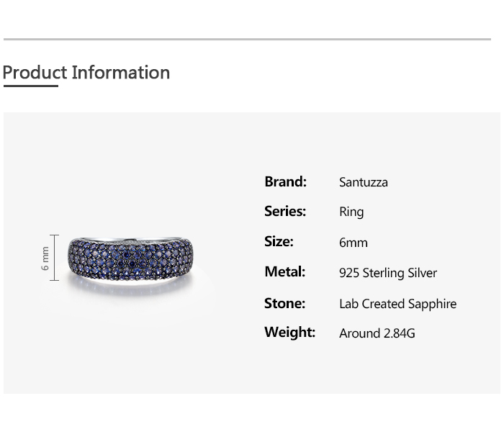Select the Around 2.84G weight value
Viewport: 504px width, 437px height.
click(x=377, y=333)
